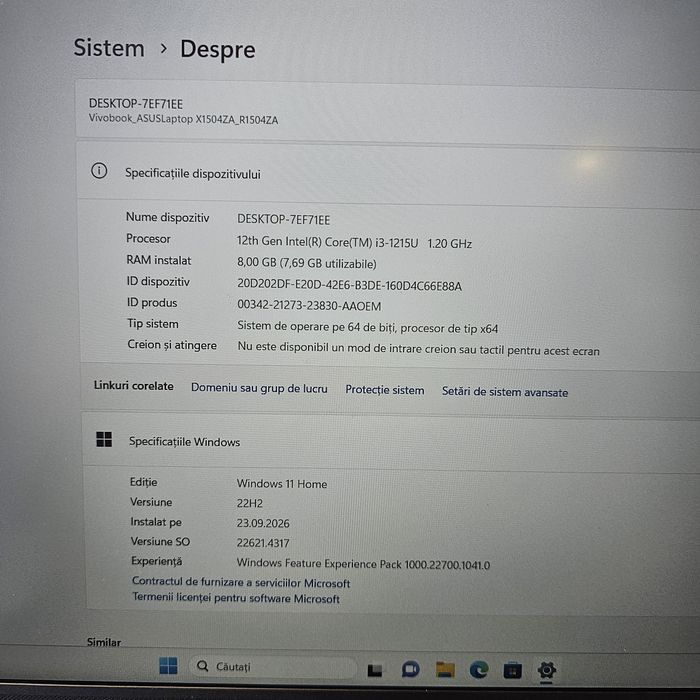Click the search magnifier icon
Viewport: 700px width, 700px height.
[202, 666]
